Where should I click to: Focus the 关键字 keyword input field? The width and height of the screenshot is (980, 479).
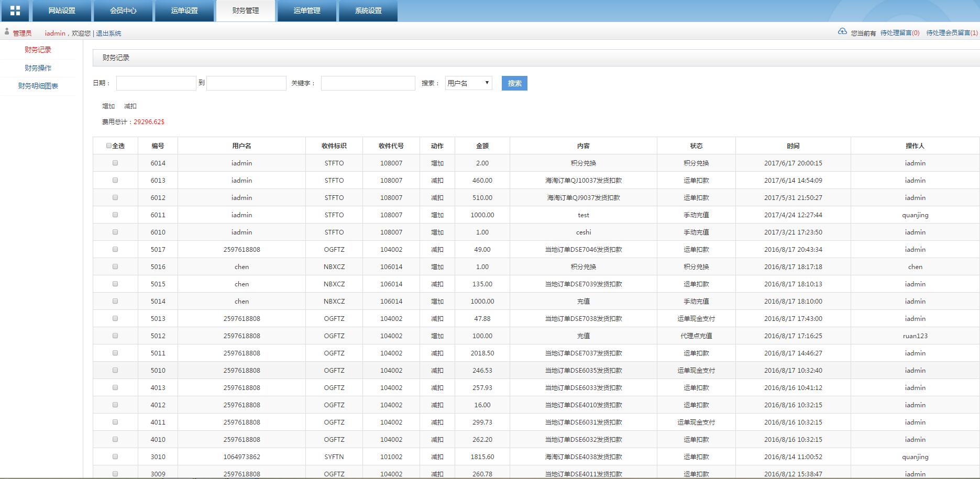pos(368,83)
